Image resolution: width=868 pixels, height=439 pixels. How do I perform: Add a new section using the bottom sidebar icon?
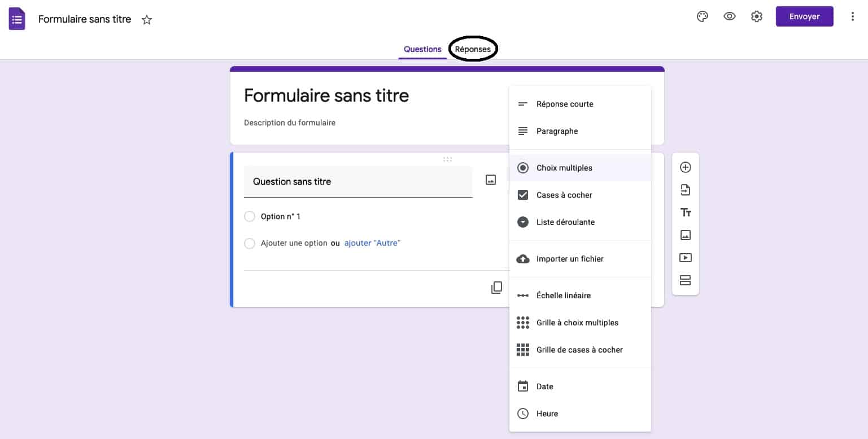(685, 280)
